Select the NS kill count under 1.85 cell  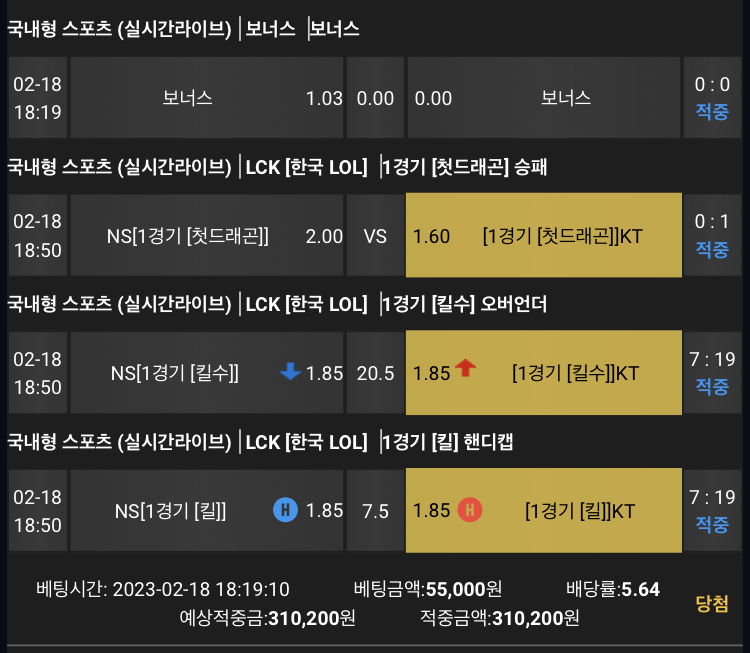[x=207, y=373]
